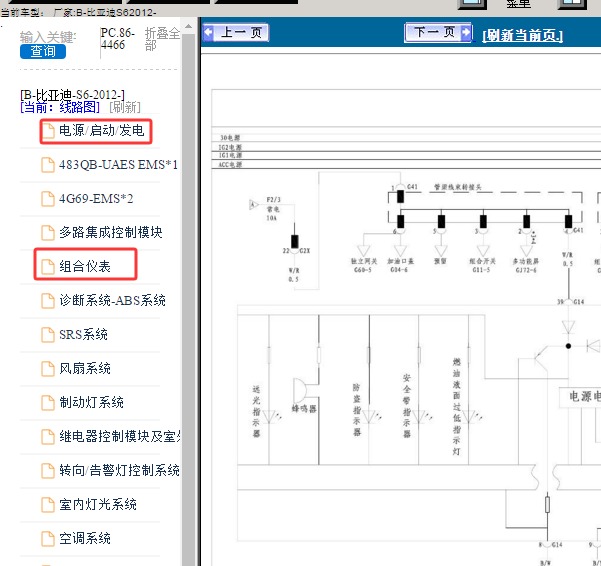The height and width of the screenshot is (566, 601).
Task: Open the SRS系统 item
Action: (83, 335)
